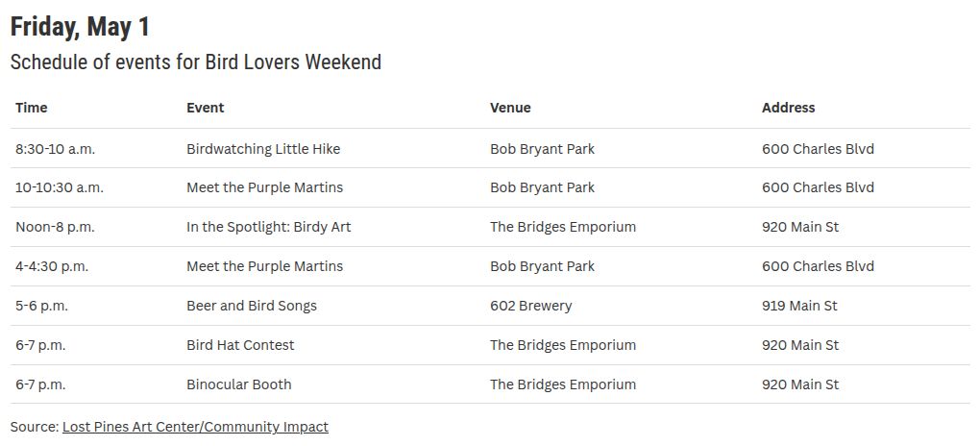The width and height of the screenshot is (980, 446).
Task: Select the 10-10:30 a.m. Meet the Purple Martins cell
Action: [x=264, y=187]
